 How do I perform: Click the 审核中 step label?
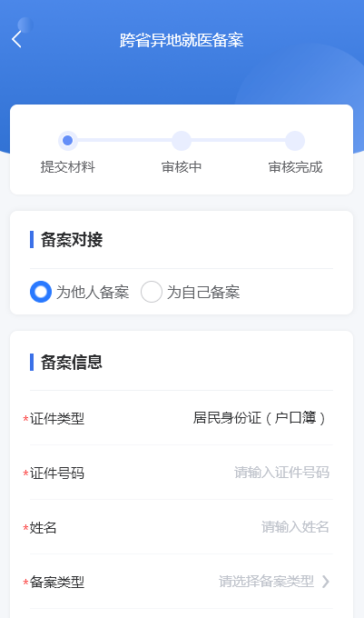pyautogui.click(x=182, y=167)
